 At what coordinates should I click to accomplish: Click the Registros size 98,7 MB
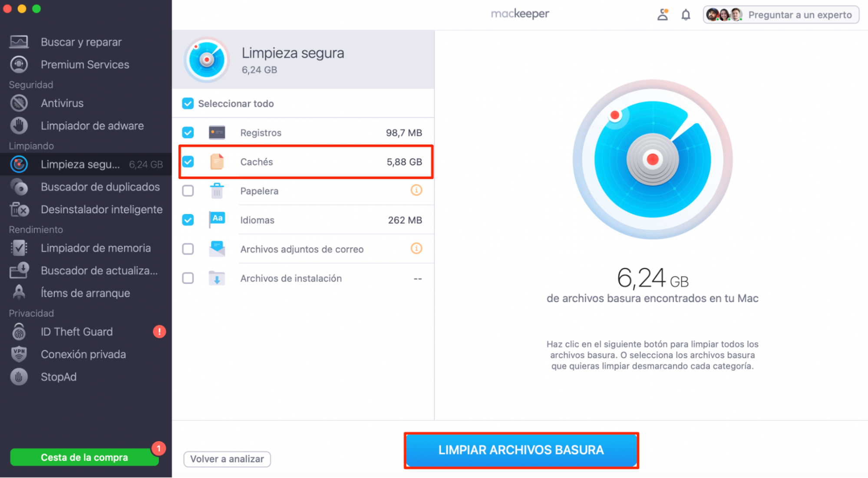(x=404, y=133)
